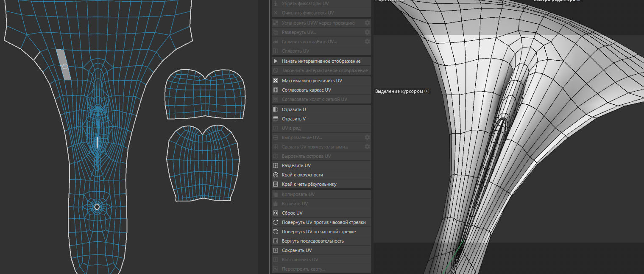The image size is (644, 274).
Task: Click the Разделить UV split icon
Action: [276, 165]
